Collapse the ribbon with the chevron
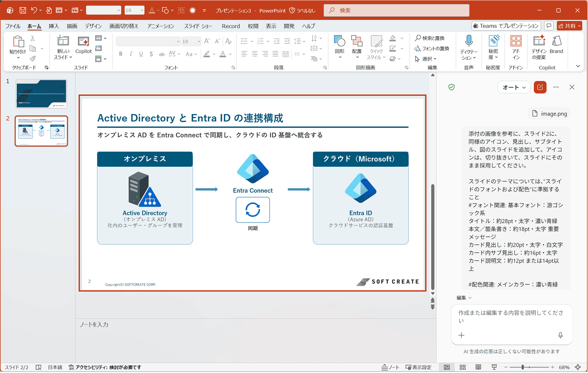This screenshot has height=373, width=588. point(578,66)
